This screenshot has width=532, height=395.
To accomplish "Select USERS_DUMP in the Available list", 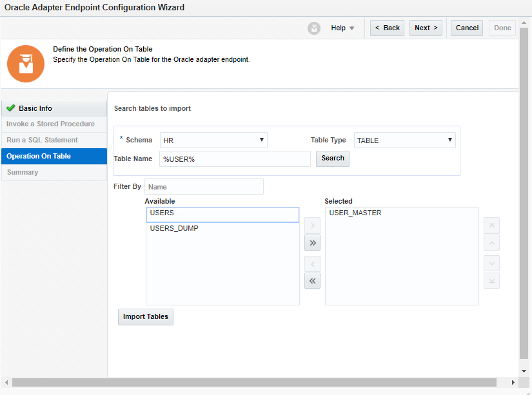I will (x=174, y=228).
